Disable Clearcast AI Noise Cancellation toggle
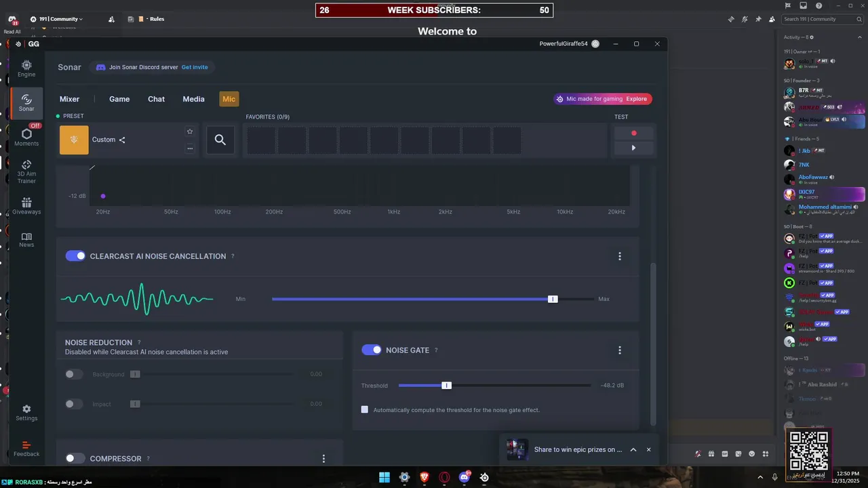The height and width of the screenshot is (488, 868). click(x=75, y=256)
